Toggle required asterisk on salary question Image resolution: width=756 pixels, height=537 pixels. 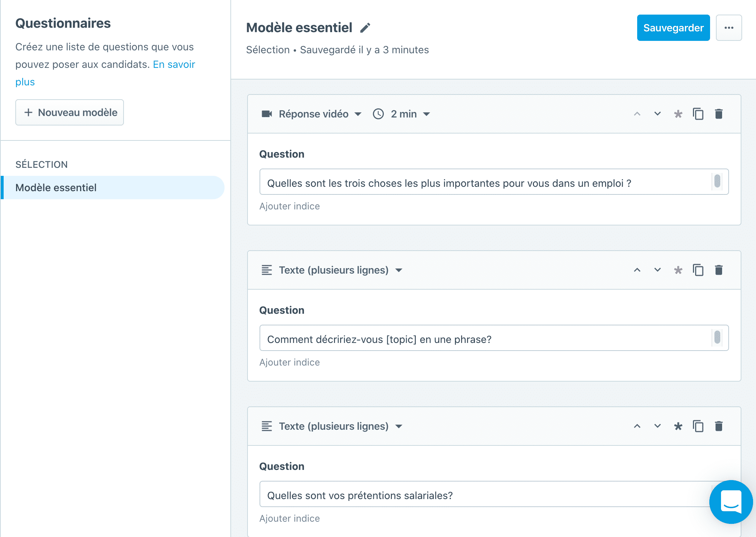point(678,426)
